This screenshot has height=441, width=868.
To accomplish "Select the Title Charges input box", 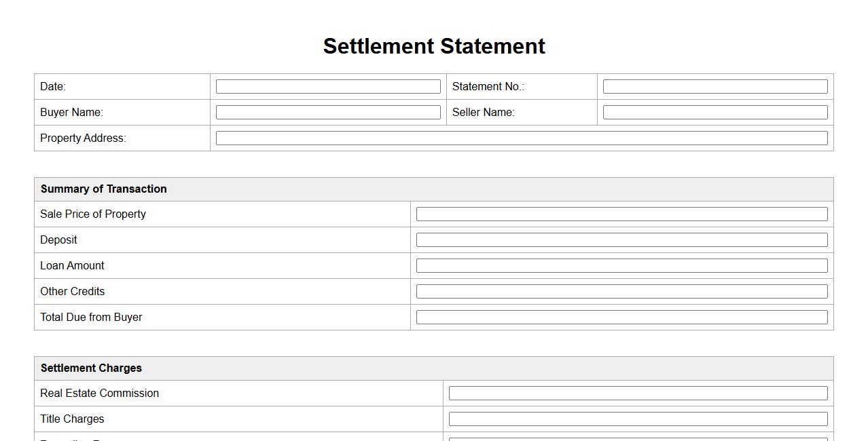I will [638, 419].
